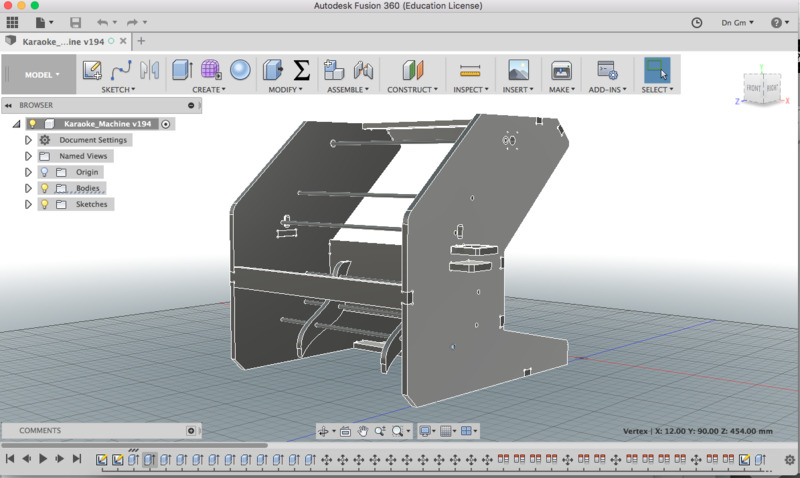Open the MODEL workspace dropdown

[43, 74]
